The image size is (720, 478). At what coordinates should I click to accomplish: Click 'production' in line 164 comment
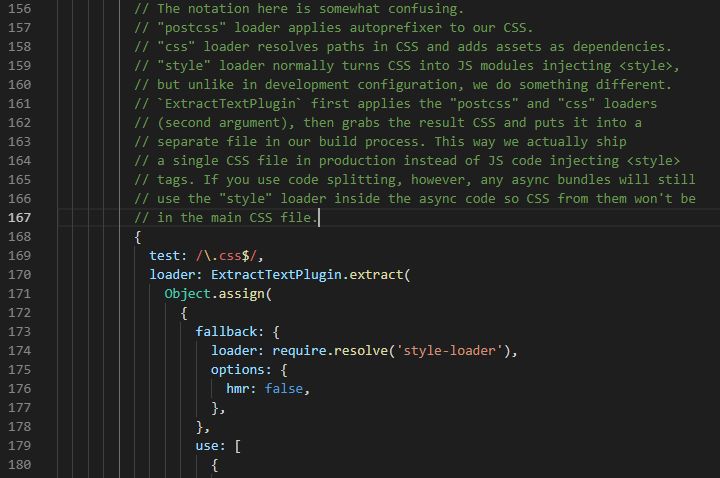(x=357, y=161)
